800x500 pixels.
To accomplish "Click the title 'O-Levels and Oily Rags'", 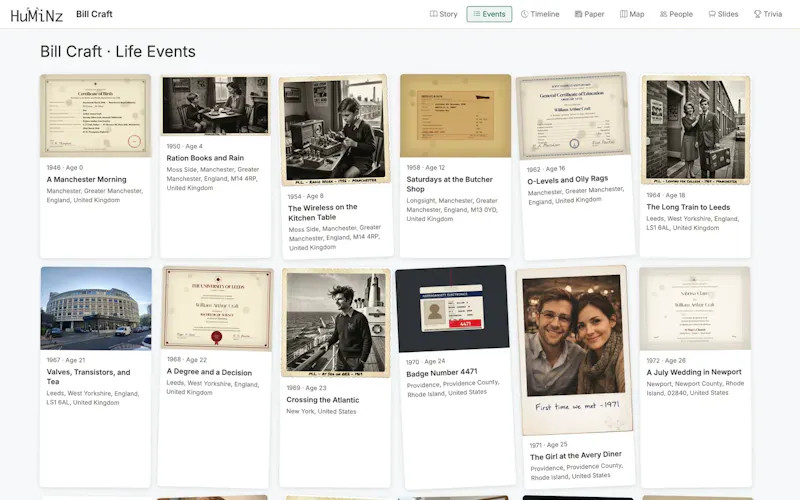I will 567,180.
